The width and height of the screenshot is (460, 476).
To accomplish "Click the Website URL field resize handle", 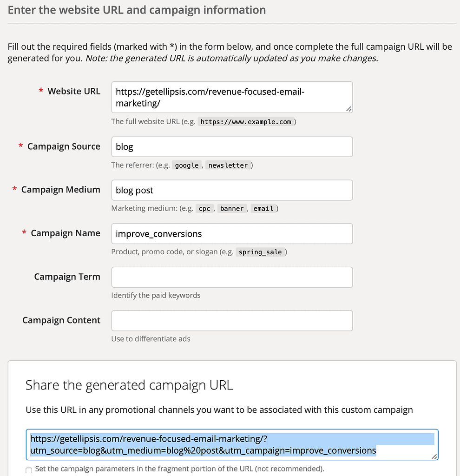I will (x=348, y=109).
